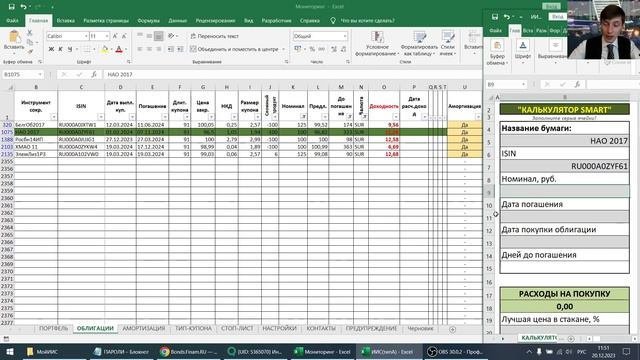Switch to the ПОРТФЕЛЬ sheet tab
The width and height of the screenshot is (640, 360).
pos(53,329)
